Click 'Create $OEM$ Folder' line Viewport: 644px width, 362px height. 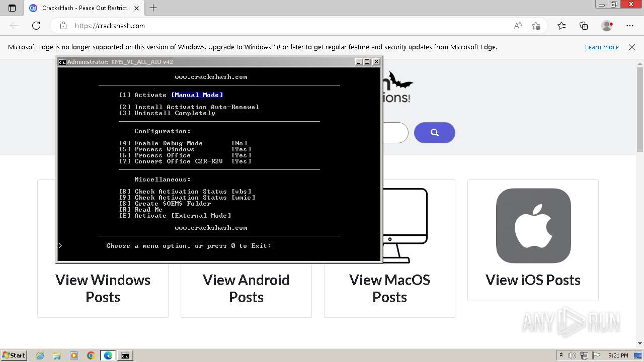click(165, 204)
